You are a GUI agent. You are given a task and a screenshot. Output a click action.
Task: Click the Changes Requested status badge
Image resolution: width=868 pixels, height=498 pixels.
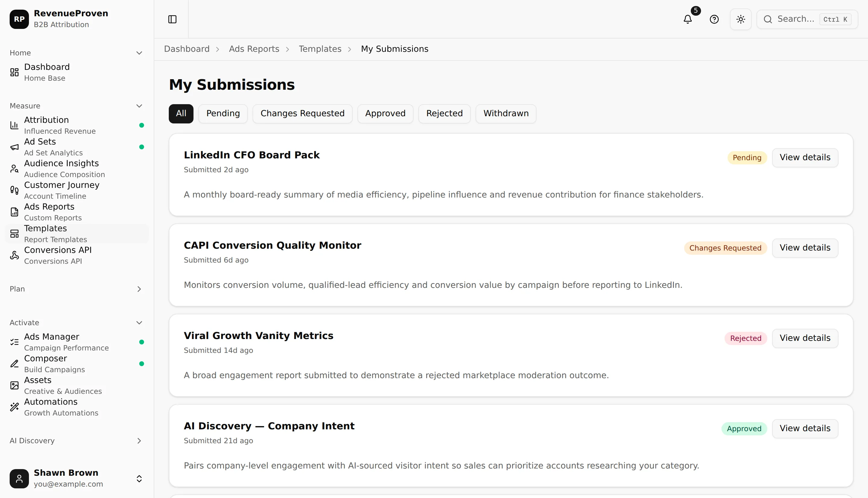725,248
